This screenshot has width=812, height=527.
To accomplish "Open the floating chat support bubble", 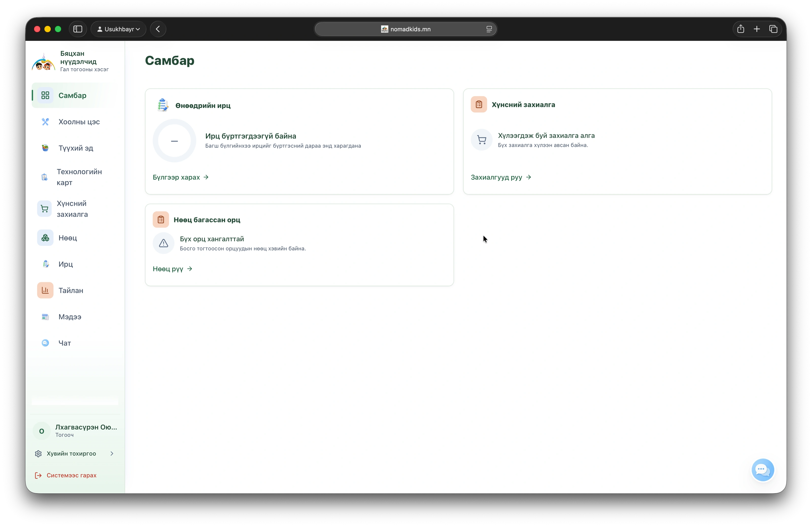I will [x=763, y=470].
